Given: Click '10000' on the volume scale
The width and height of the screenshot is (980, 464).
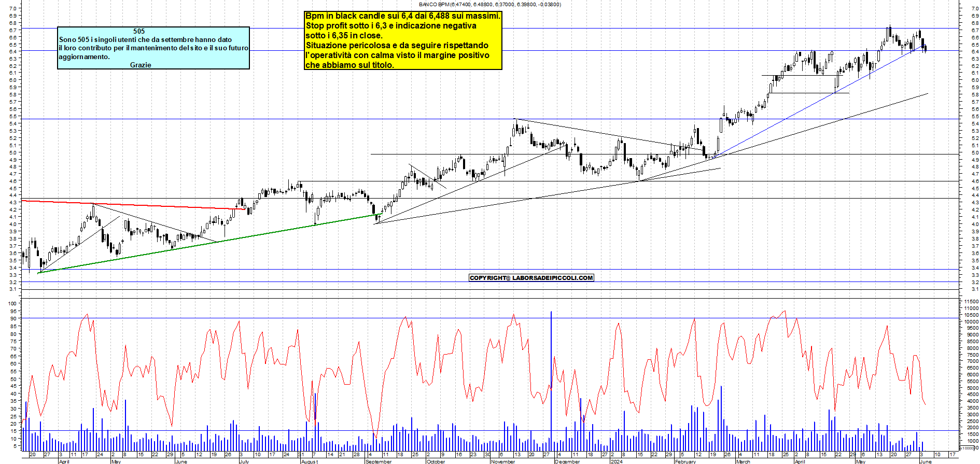Looking at the screenshot, I should pyautogui.click(x=971, y=321).
